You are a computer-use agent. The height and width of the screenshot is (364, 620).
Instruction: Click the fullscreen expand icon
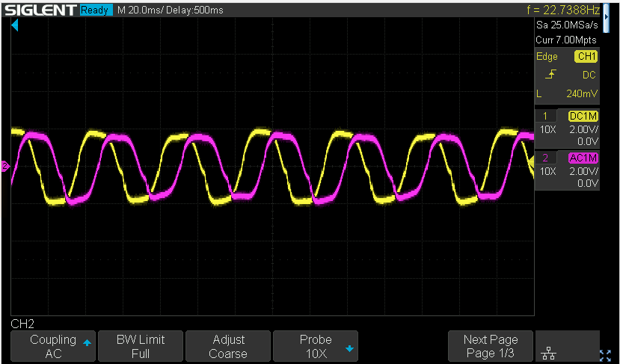[605, 356]
